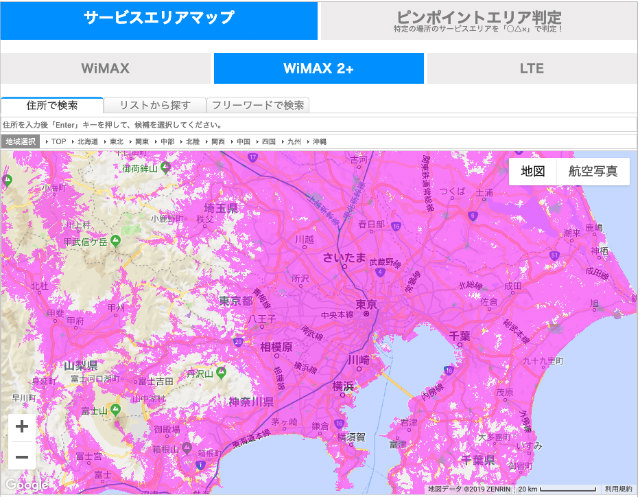The width and height of the screenshot is (640, 497).
Task: Click the Google logo on map
Action: [27, 485]
